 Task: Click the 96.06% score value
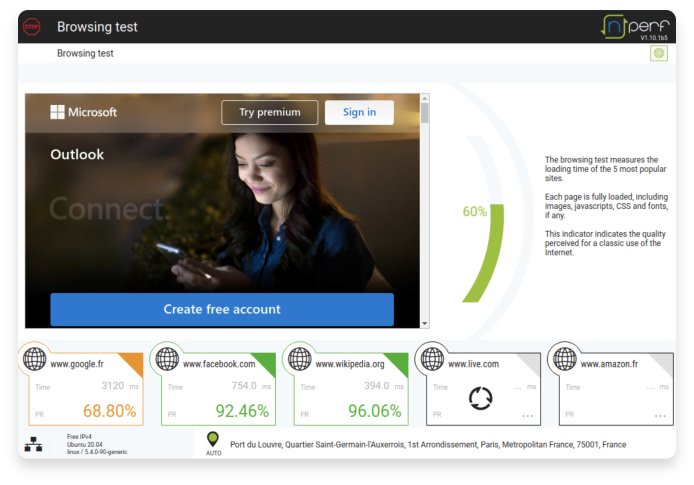pos(375,411)
